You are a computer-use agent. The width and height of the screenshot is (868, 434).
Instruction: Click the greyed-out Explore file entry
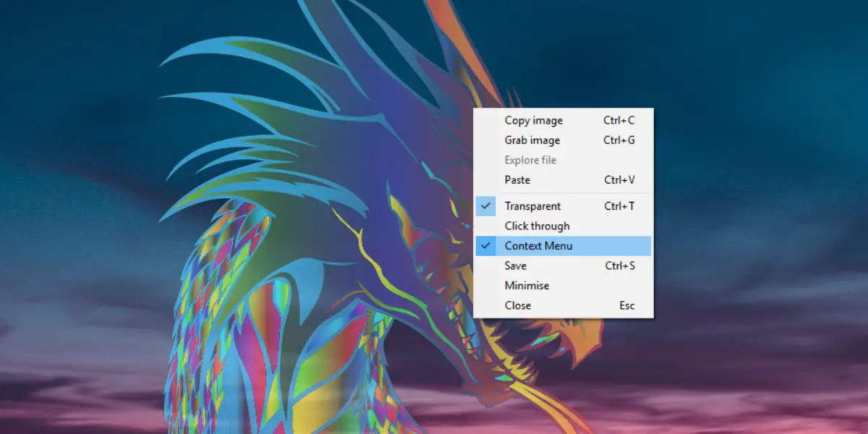[x=563, y=160]
